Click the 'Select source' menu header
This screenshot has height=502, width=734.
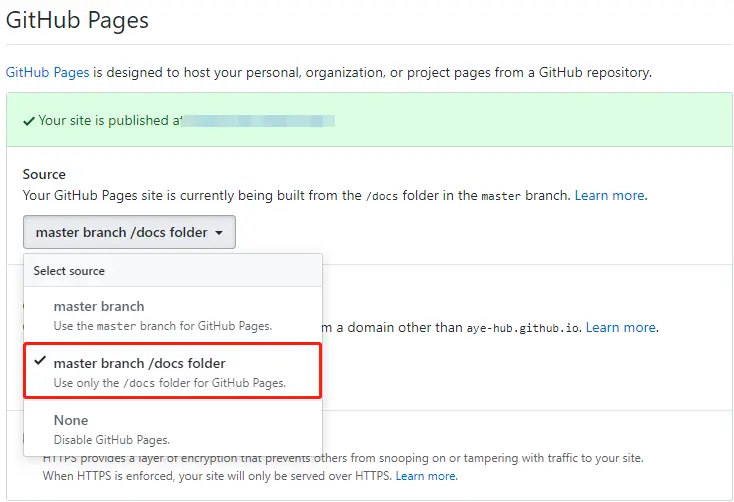(69, 270)
